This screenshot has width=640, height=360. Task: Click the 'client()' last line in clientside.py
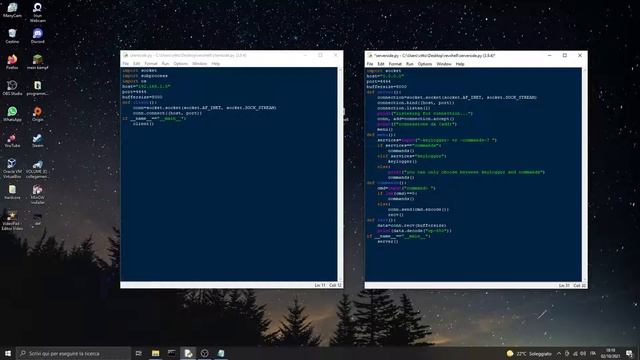(x=143, y=123)
